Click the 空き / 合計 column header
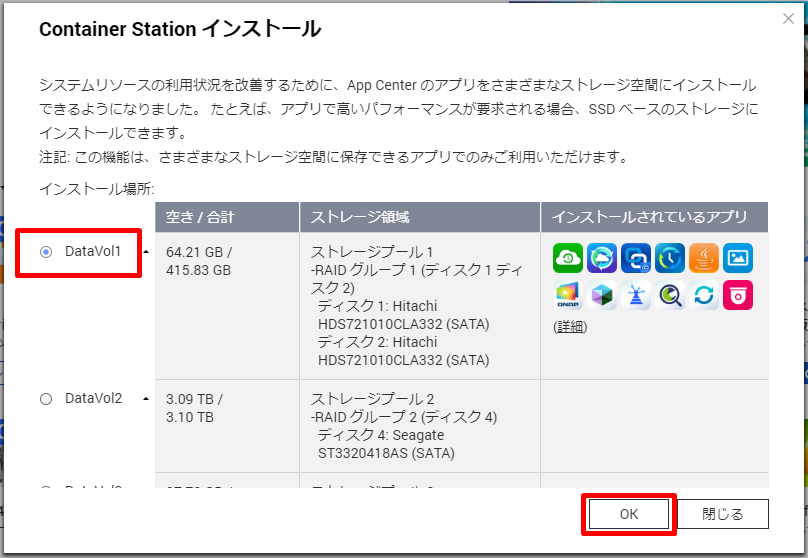 (x=227, y=217)
